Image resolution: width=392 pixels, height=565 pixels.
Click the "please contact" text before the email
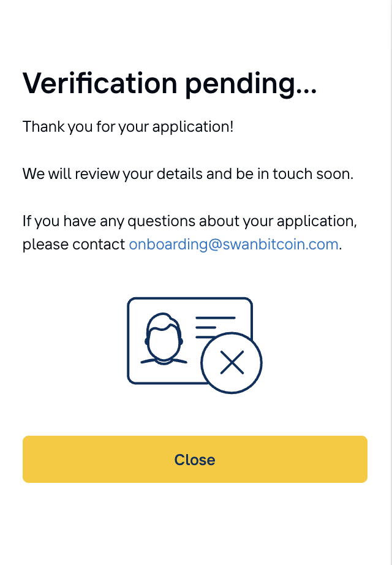point(73,245)
